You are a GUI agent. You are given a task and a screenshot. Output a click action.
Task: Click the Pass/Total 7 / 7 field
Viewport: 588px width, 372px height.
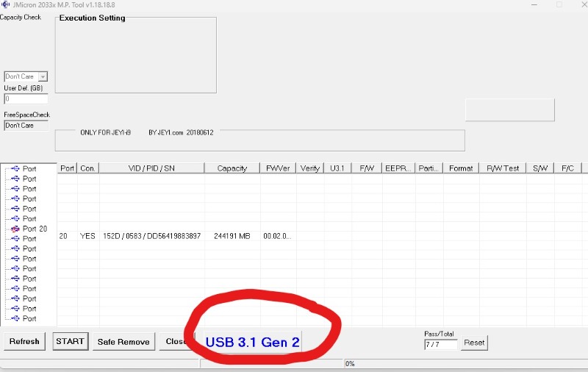440,344
